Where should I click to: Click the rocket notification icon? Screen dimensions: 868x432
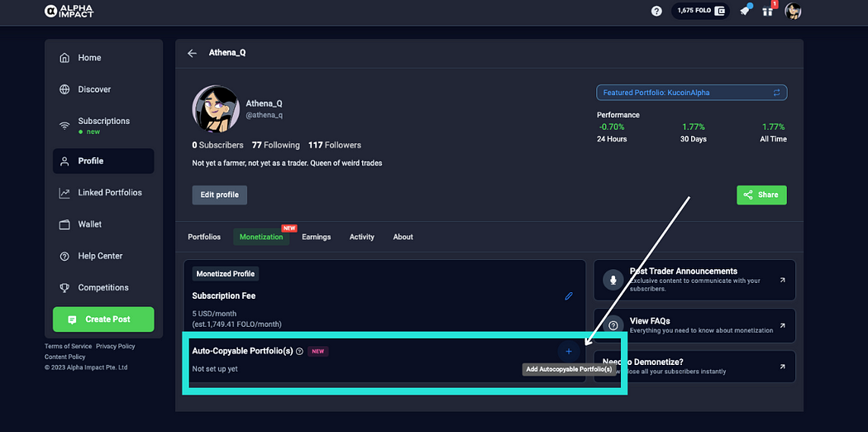745,11
